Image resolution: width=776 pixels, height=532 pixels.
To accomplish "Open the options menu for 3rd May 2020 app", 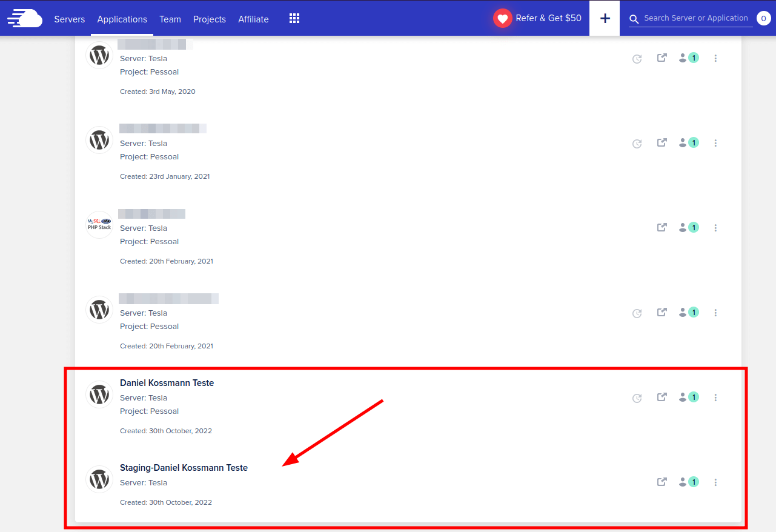I will coord(715,58).
